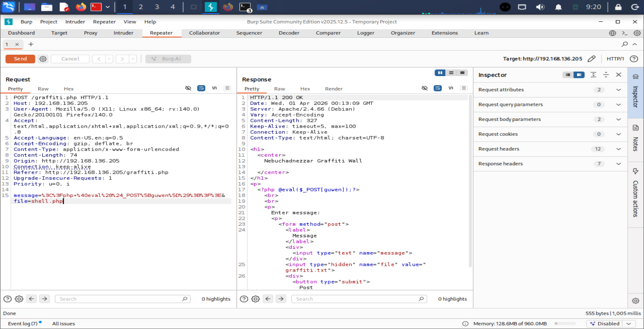Expand all Inspector sections icon
The image size is (644, 329).
(x=593, y=75)
